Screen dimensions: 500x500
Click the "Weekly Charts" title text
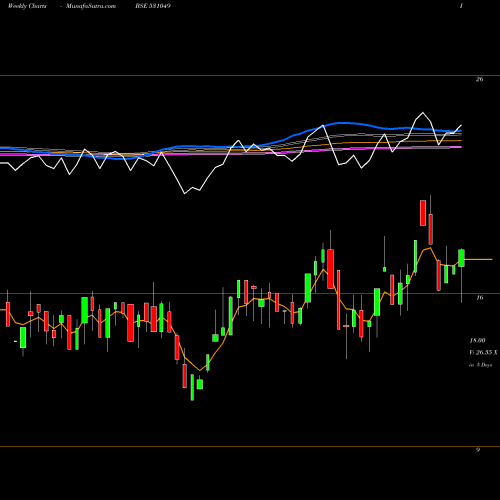pyautogui.click(x=27, y=6)
